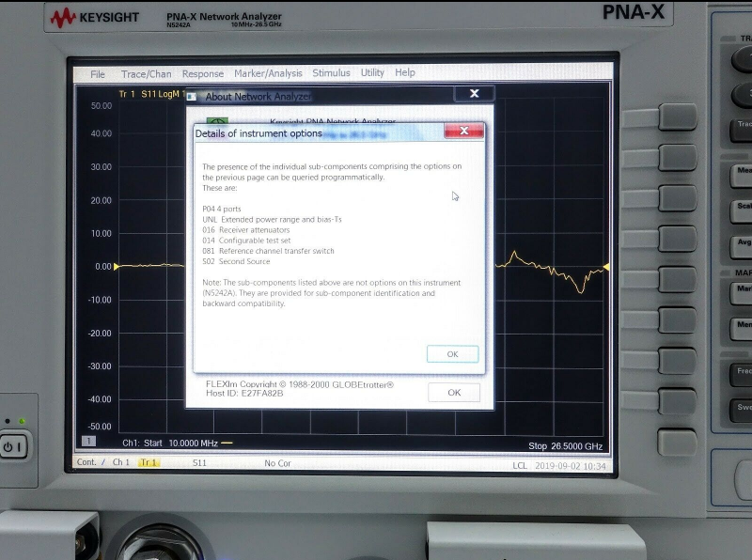Click the Cont. sweep status indicator

click(87, 462)
